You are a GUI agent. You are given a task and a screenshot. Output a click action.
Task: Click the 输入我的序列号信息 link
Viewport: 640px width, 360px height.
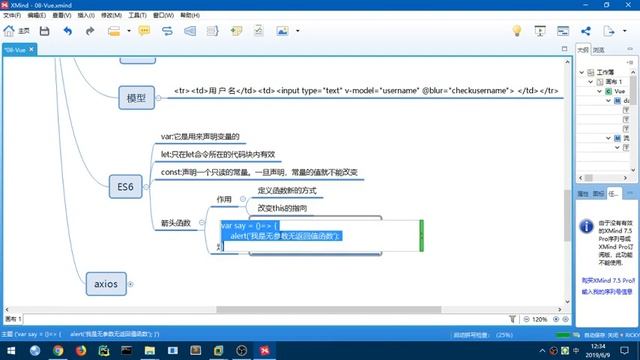click(607, 292)
